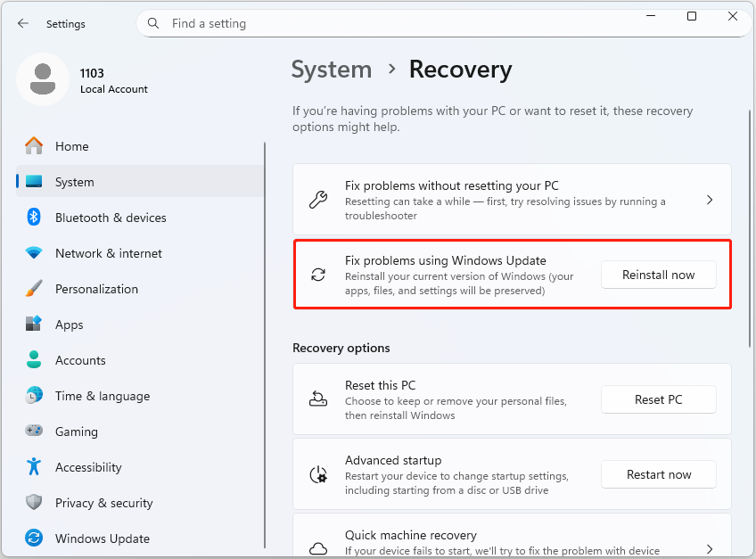Click the Reinstall now button
This screenshot has height=559, width=756.
pos(659,275)
